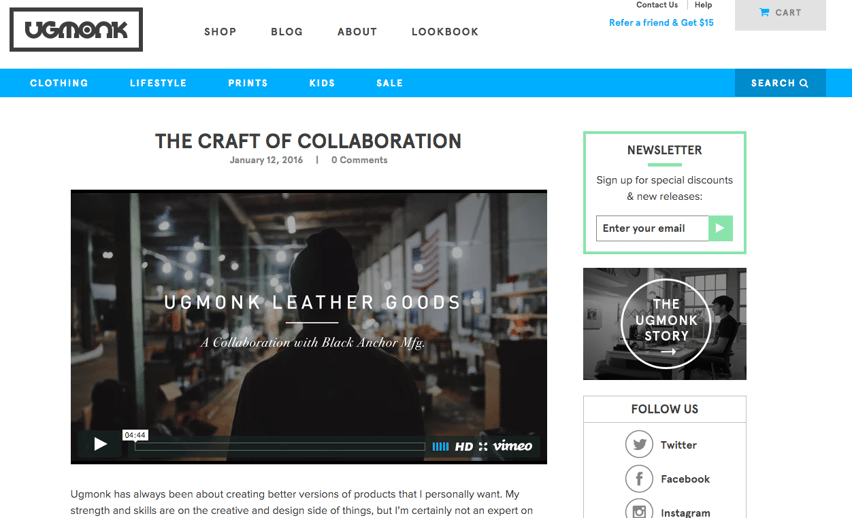Open the Clothing category menu

tap(59, 83)
